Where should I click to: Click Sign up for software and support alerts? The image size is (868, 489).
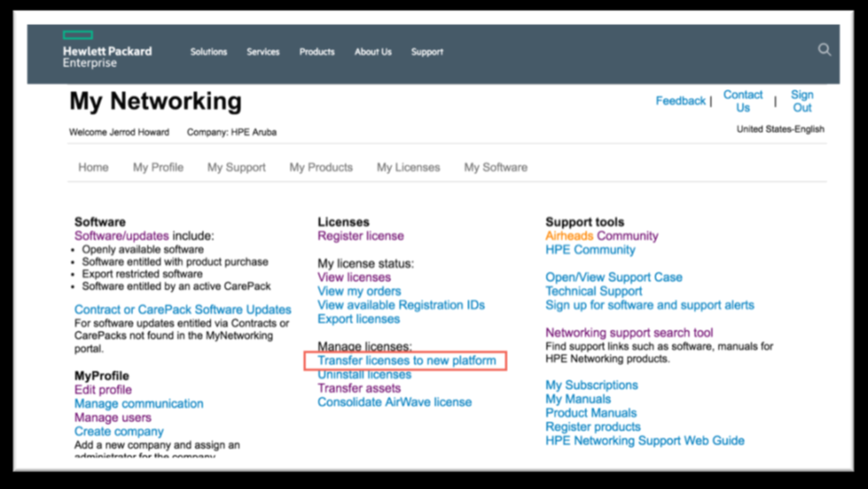(649, 305)
